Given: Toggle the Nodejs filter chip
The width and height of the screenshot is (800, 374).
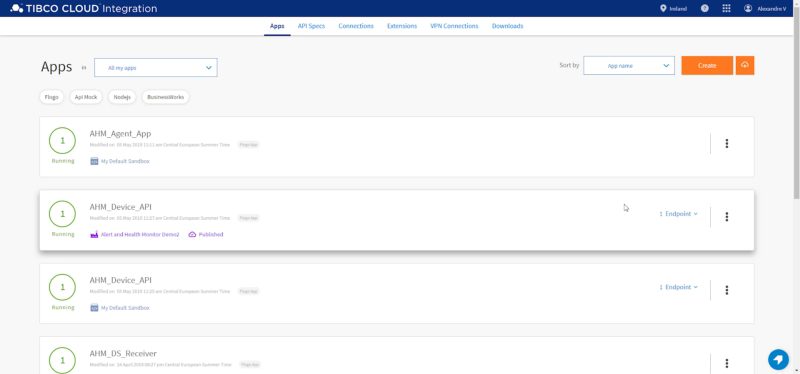Looking at the screenshot, I should (122, 97).
